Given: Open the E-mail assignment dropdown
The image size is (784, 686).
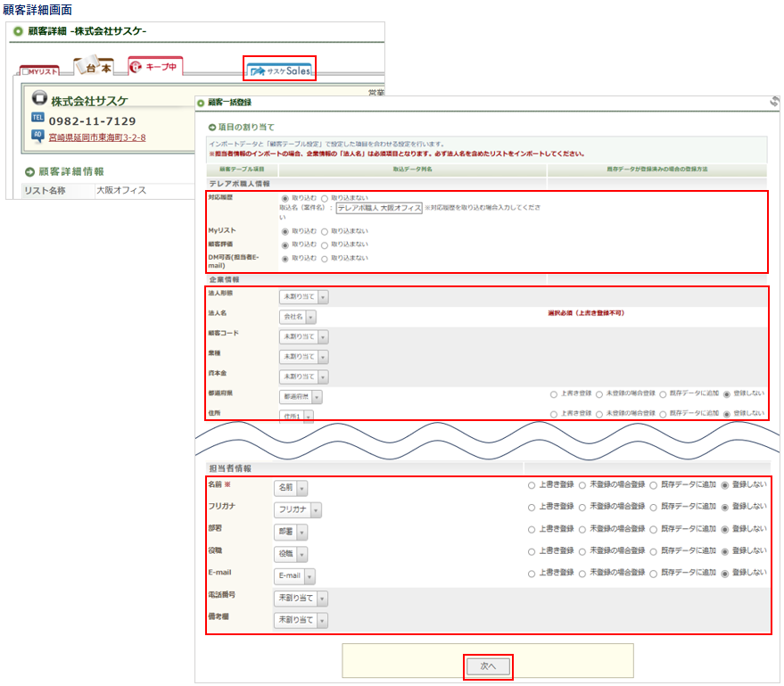Looking at the screenshot, I should [294, 576].
